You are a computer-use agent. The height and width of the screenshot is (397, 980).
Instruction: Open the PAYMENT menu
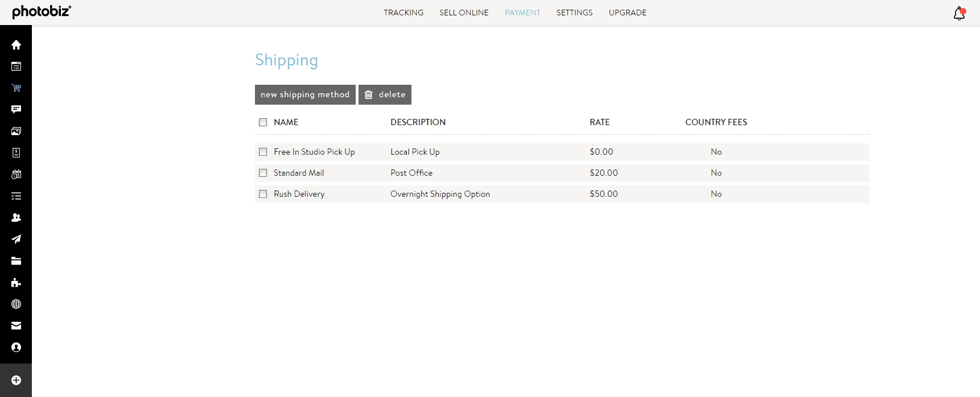[522, 13]
